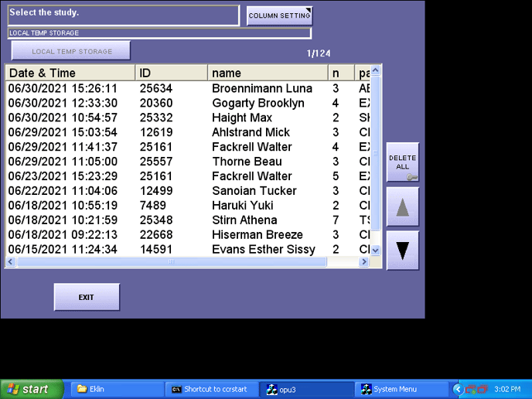This screenshot has width=532, height=399.
Task: Click the name column header
Action: (x=267, y=73)
